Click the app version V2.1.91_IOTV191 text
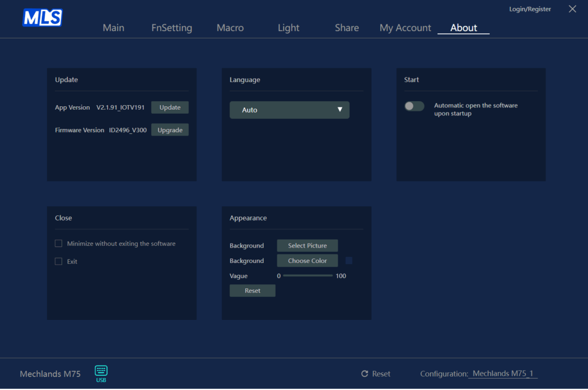This screenshot has height=390, width=588. 121,107
